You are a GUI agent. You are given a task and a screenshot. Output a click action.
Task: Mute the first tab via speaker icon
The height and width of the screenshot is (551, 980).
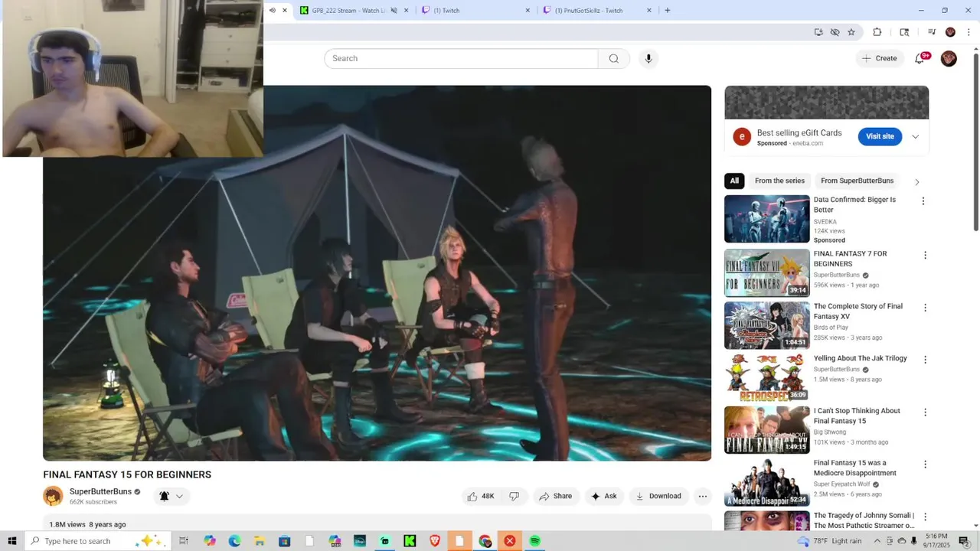(272, 10)
